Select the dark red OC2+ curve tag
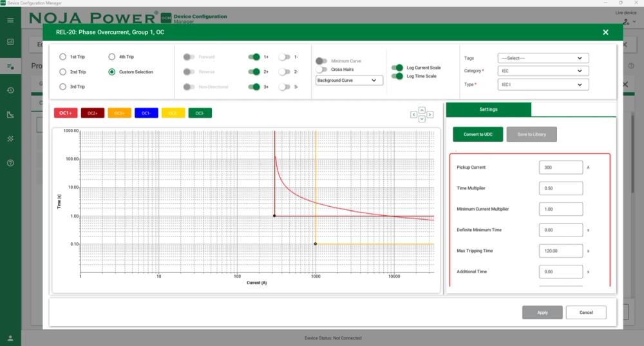 (92, 113)
